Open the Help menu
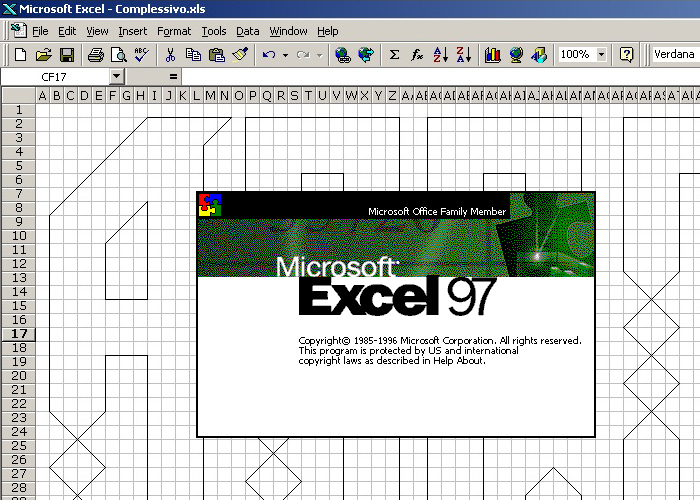Viewport: 700px width, 500px height. click(x=328, y=31)
